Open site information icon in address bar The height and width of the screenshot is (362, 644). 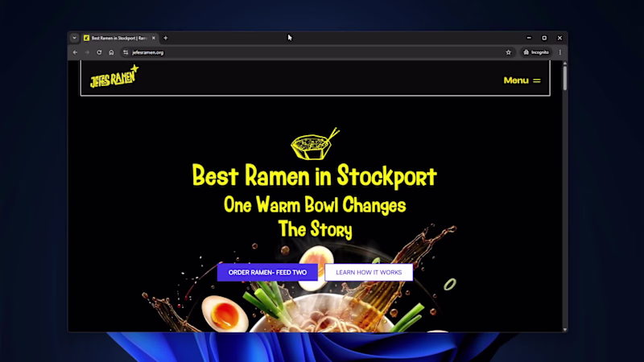click(126, 52)
